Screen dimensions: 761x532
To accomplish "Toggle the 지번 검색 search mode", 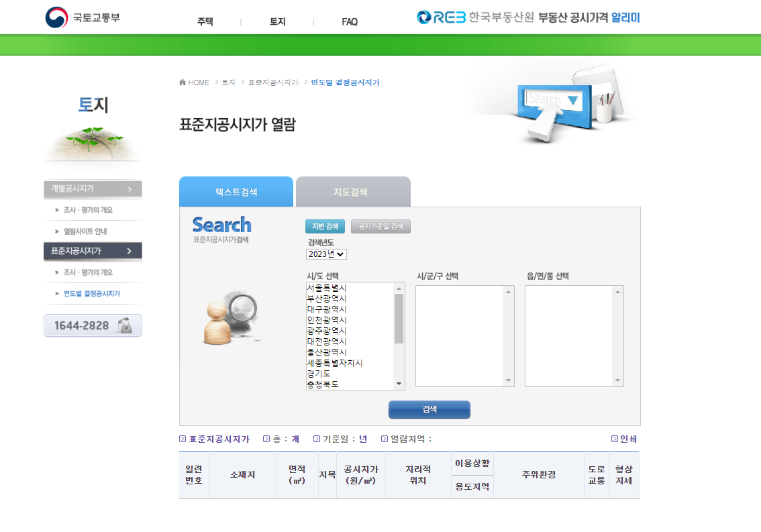I will click(325, 226).
